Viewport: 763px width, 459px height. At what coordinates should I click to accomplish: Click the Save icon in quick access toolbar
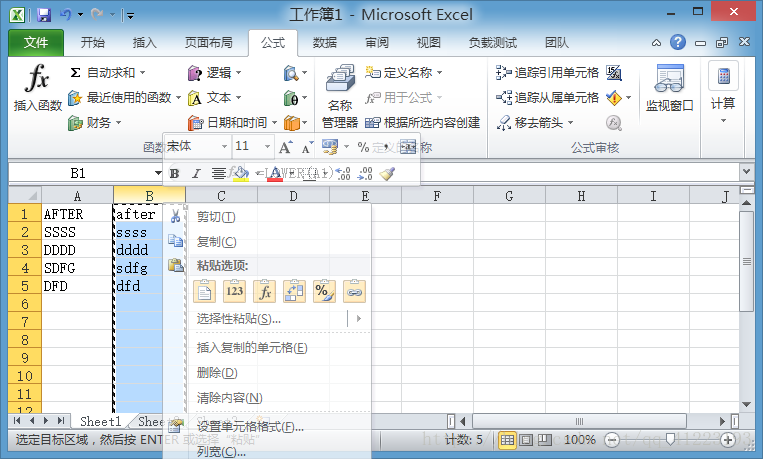point(44,15)
